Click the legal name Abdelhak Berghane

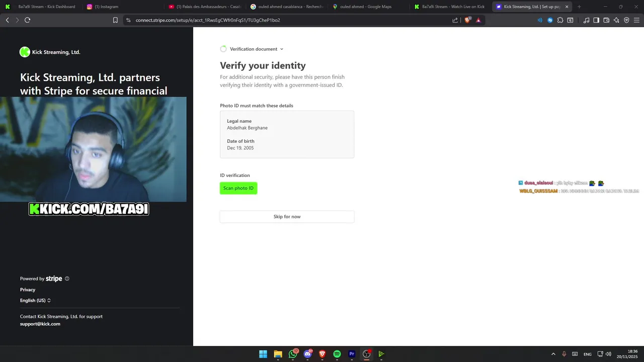pos(247,128)
